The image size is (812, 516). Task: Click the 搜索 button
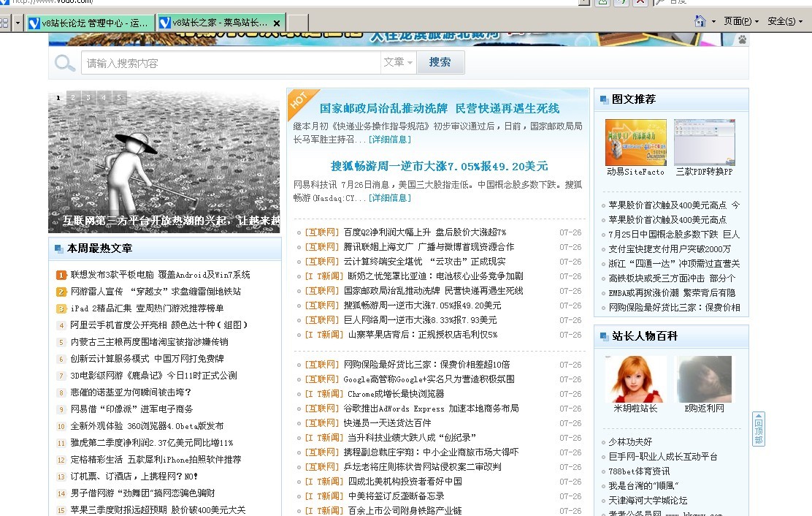click(x=440, y=62)
